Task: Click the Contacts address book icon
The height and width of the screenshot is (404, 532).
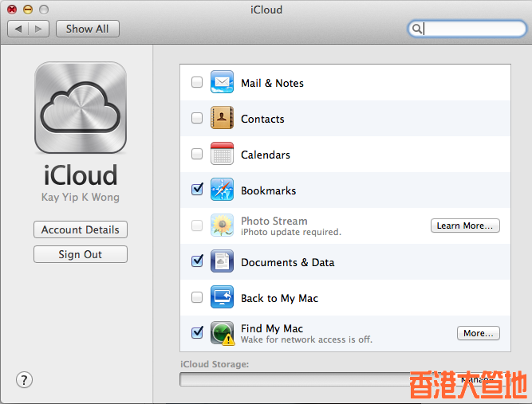Action: [x=222, y=118]
